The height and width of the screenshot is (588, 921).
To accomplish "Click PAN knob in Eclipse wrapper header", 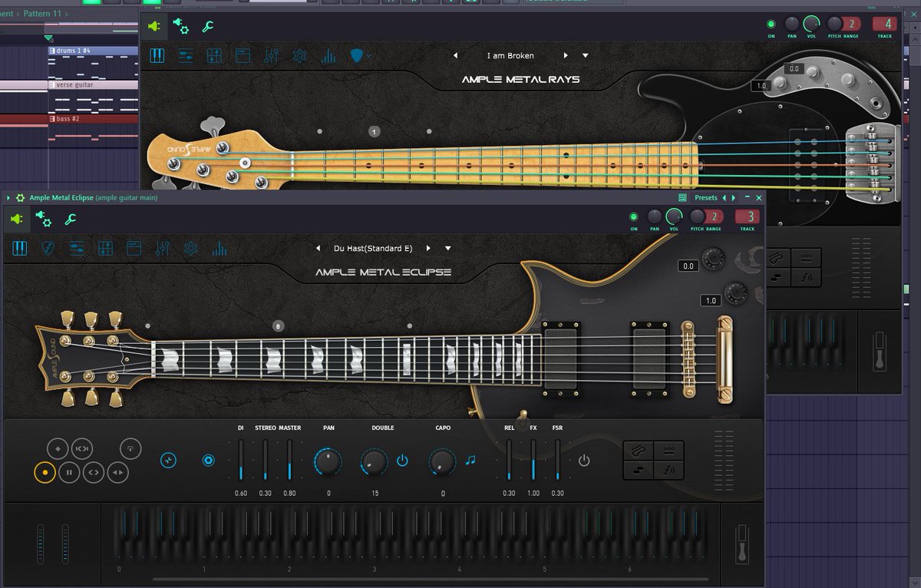I will coord(655,216).
